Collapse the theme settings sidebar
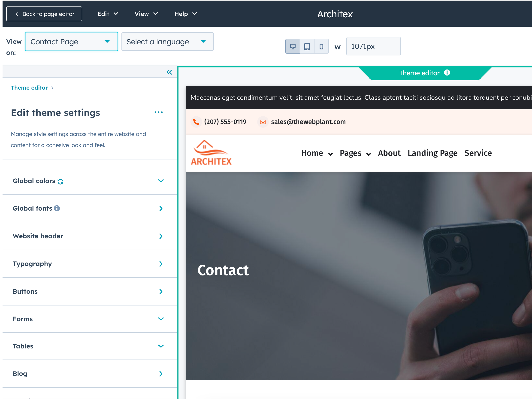 [169, 72]
